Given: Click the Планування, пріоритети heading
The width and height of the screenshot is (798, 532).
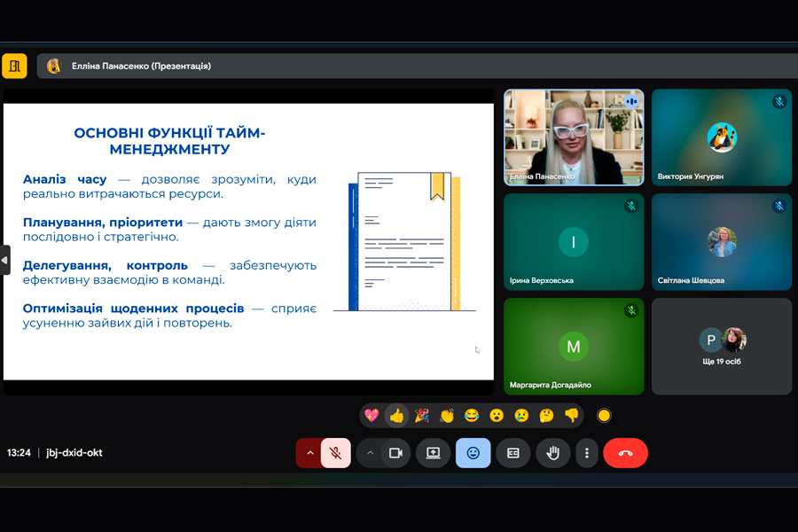Looking at the screenshot, I should (x=102, y=223).
